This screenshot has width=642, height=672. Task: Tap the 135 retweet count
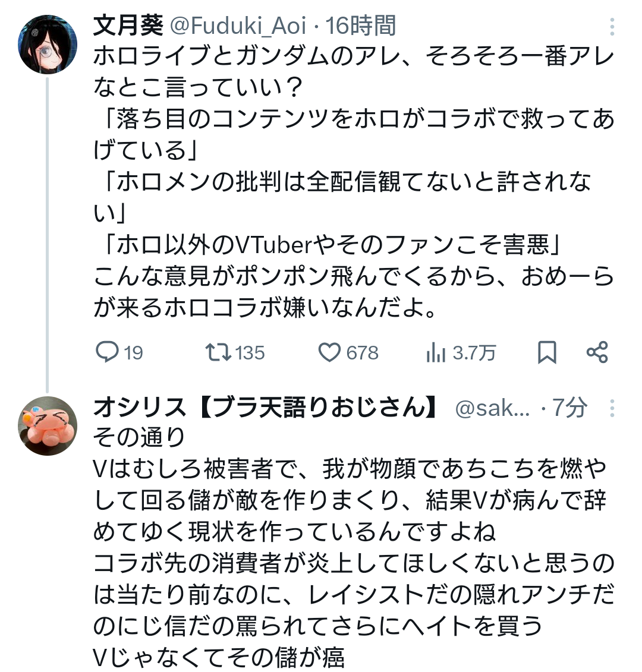pyautogui.click(x=250, y=353)
